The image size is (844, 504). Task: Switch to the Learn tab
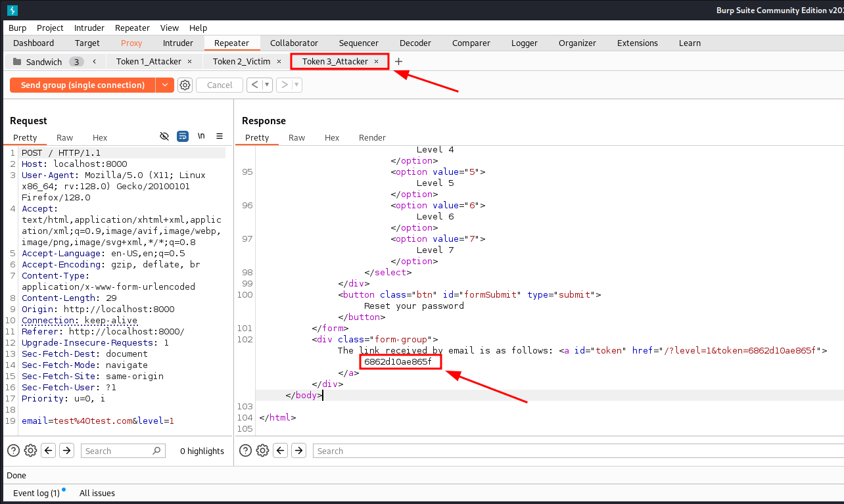point(690,43)
